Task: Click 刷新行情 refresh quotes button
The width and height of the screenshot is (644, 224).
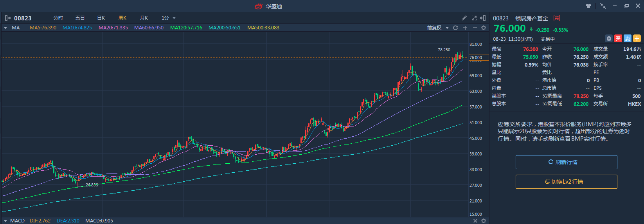Action: [x=566, y=162]
